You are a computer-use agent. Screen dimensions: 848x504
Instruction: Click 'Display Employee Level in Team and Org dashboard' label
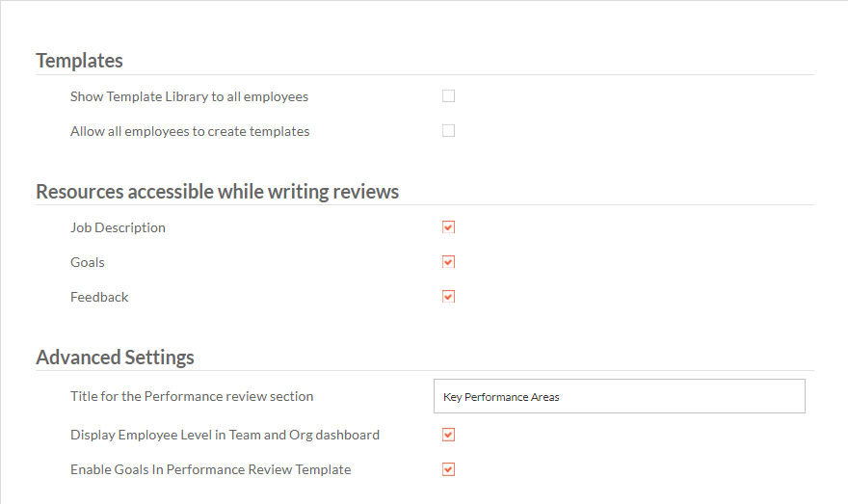coord(225,436)
